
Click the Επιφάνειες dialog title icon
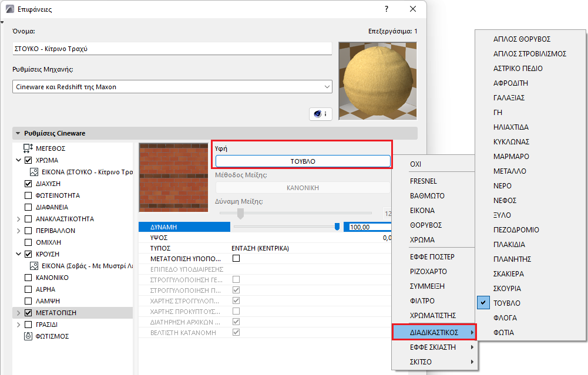[x=10, y=9]
